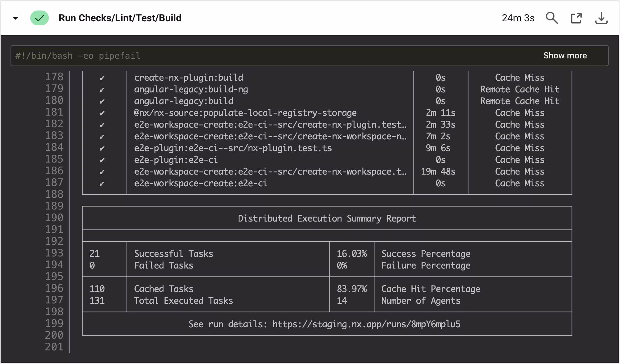This screenshot has height=364, width=620.
Task: Click the 24m 3s duration label
Action: click(x=518, y=18)
